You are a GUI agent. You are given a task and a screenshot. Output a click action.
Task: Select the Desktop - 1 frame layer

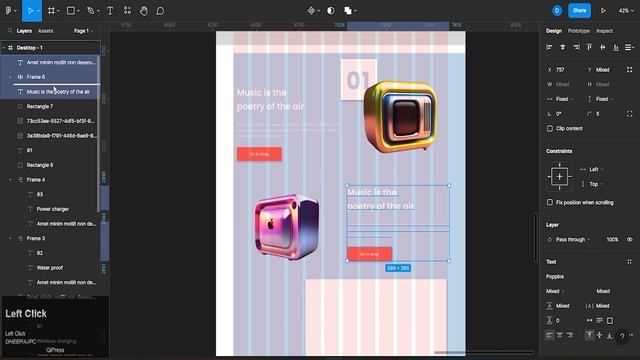tap(51, 48)
